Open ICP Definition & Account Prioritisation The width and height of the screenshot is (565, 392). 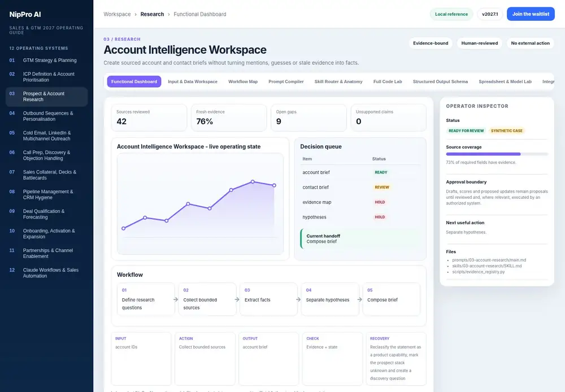(x=46, y=77)
